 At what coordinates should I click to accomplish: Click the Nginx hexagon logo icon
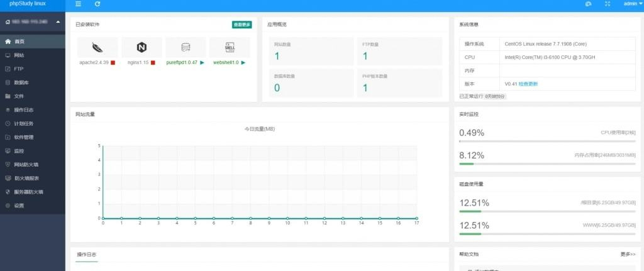point(142,47)
